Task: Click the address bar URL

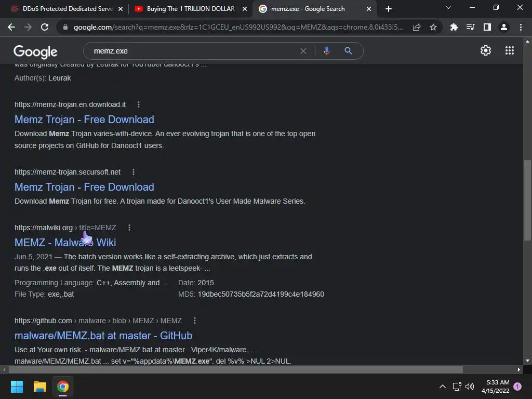Action: click(x=238, y=27)
